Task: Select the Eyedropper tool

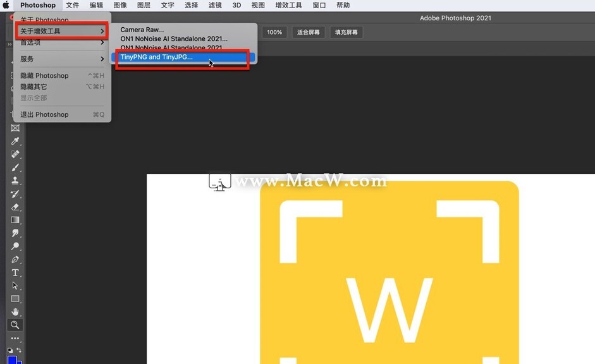Action: click(x=15, y=142)
